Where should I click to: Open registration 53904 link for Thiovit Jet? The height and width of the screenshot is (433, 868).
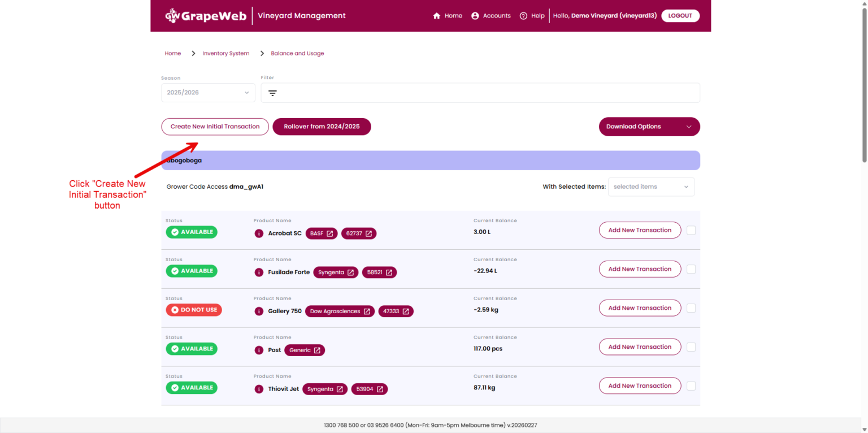point(369,389)
